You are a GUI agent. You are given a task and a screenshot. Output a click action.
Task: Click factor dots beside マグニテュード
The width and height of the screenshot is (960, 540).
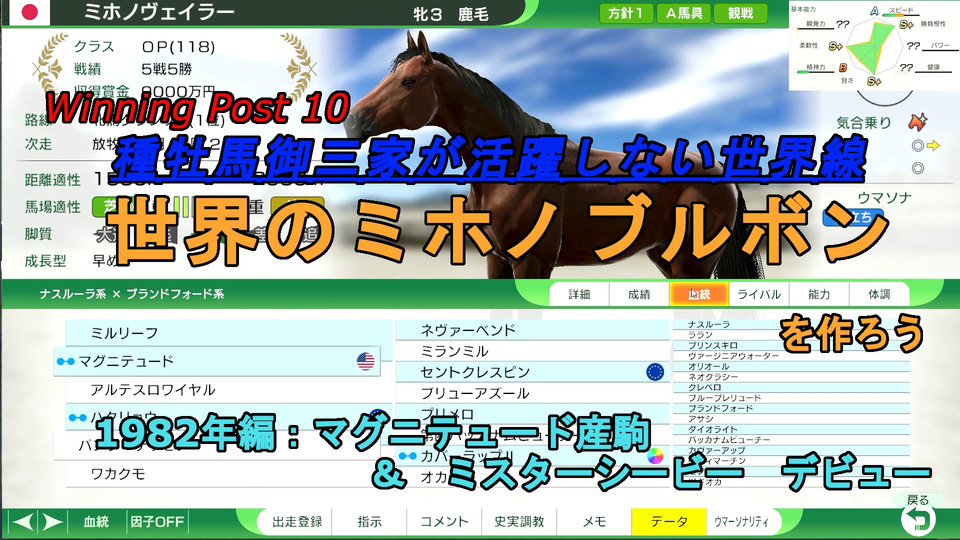[x=65, y=362]
